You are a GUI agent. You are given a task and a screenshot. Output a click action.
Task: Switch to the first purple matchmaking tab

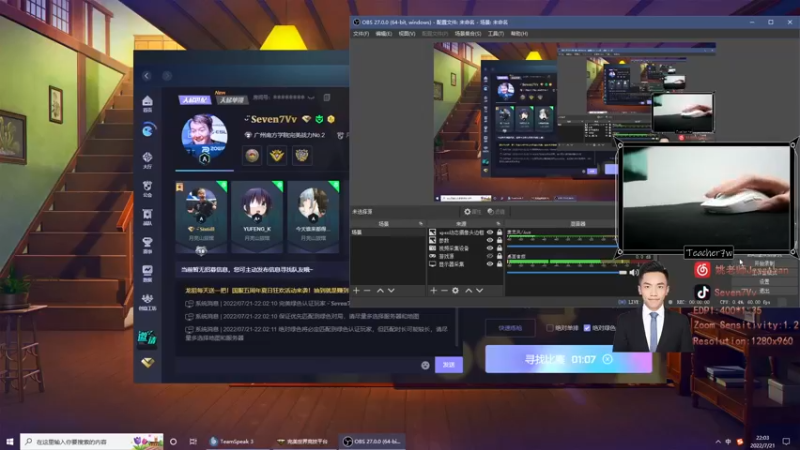(x=195, y=100)
